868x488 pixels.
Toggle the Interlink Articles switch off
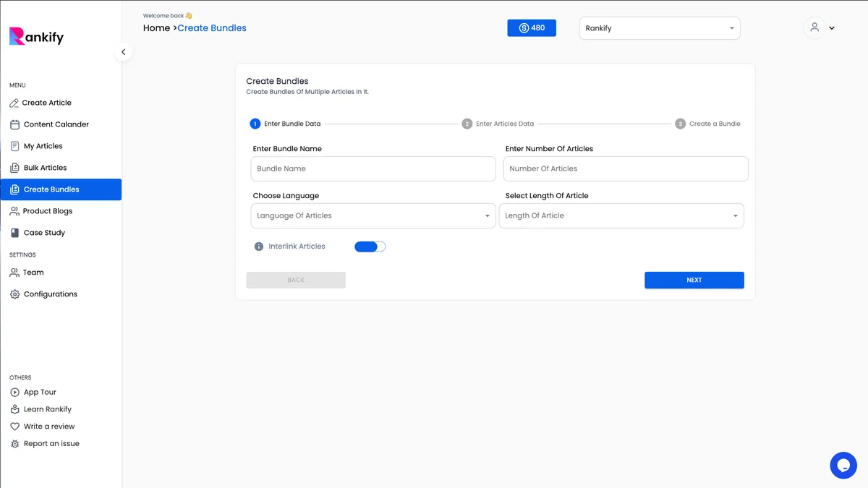click(x=370, y=247)
